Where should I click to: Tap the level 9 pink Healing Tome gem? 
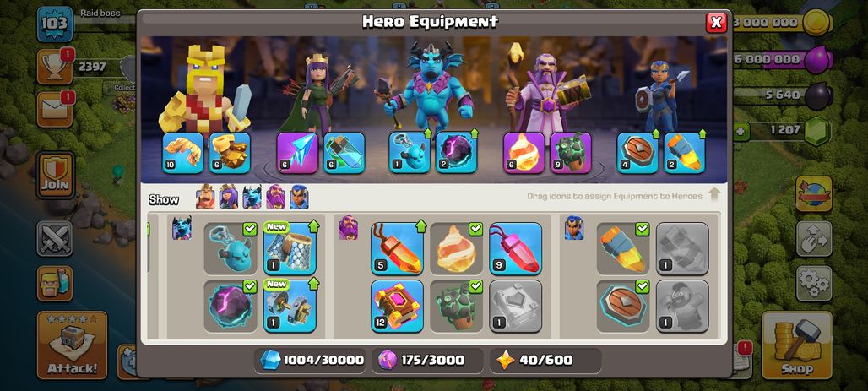coord(515,248)
